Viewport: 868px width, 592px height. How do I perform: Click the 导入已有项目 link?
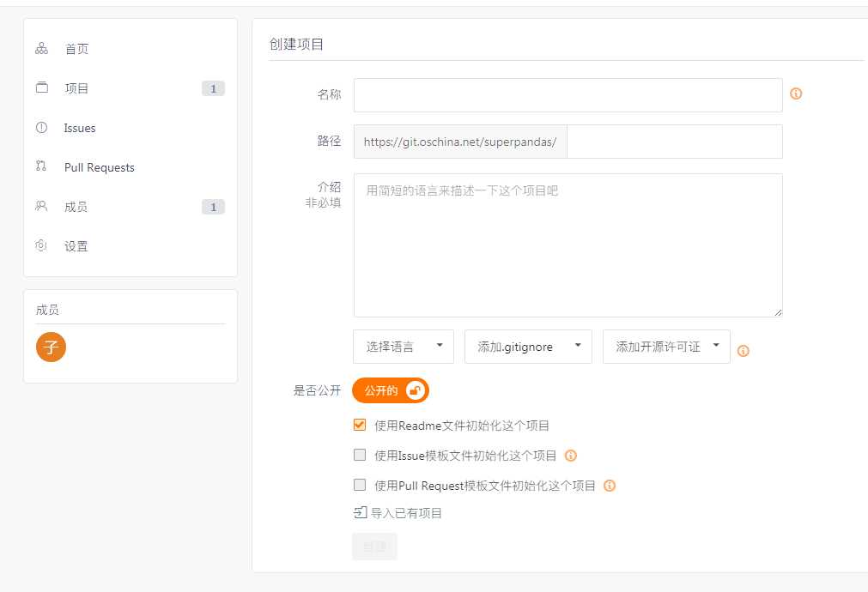(406, 513)
